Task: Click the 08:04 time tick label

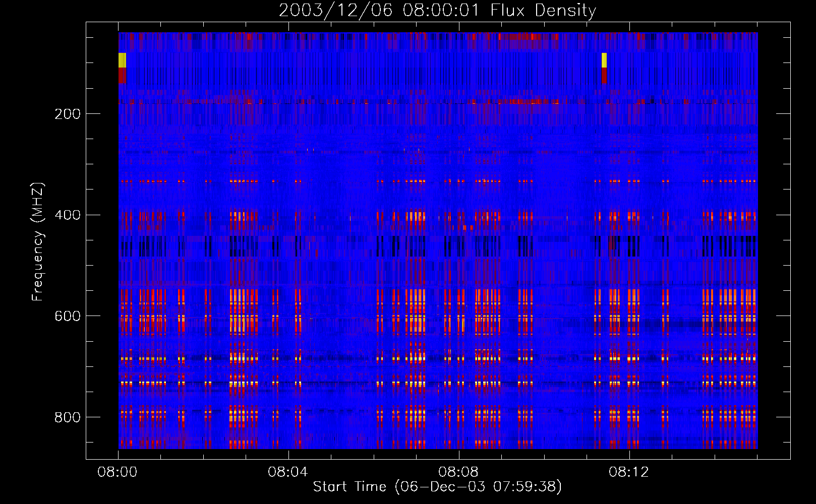Action: 288,472
